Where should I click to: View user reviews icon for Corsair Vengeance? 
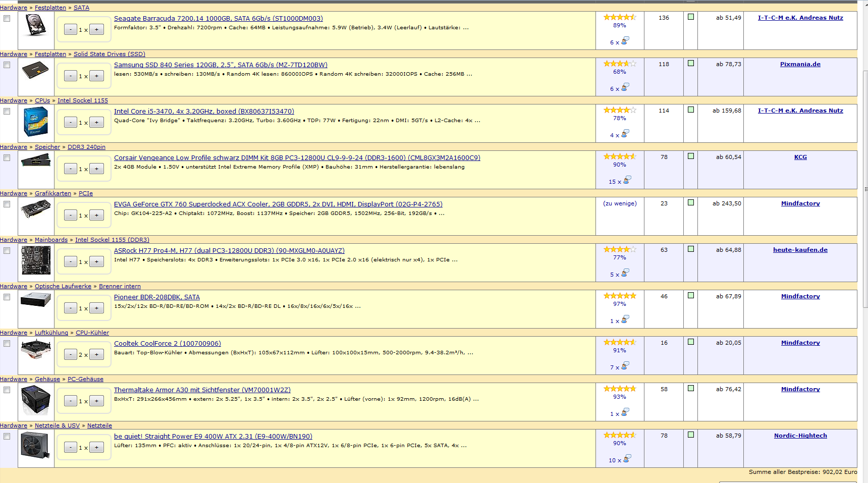[627, 180]
